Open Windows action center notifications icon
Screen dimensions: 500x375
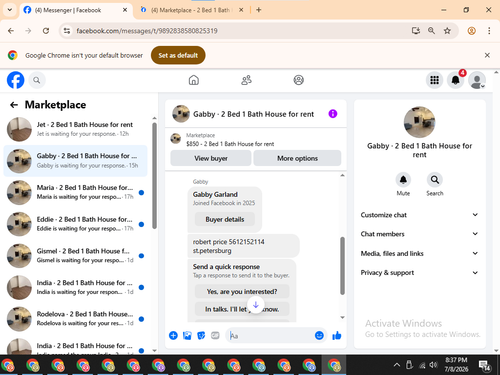point(485,365)
